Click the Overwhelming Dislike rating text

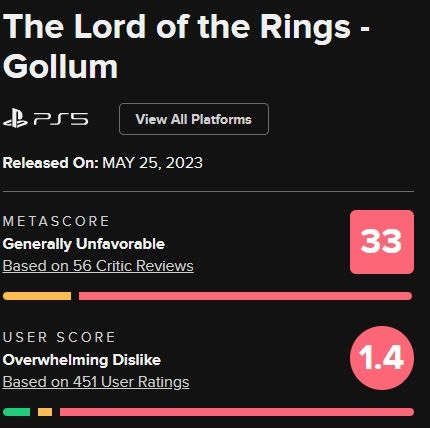[x=82, y=360]
